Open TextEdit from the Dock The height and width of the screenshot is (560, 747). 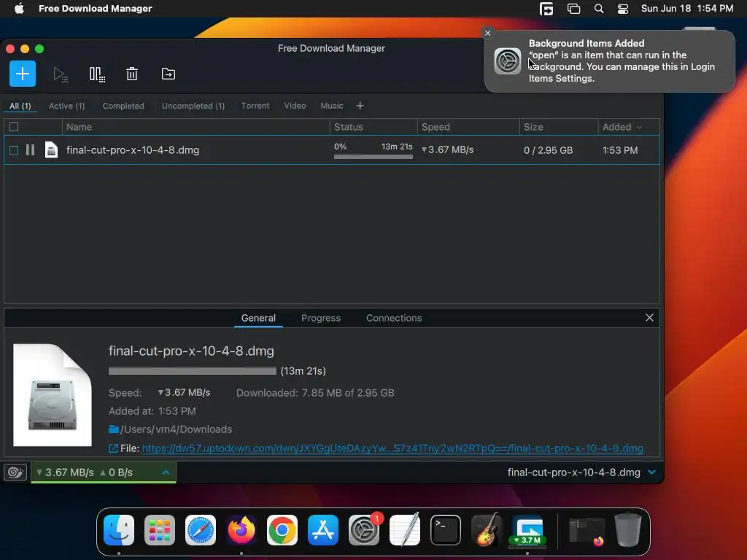[404, 530]
